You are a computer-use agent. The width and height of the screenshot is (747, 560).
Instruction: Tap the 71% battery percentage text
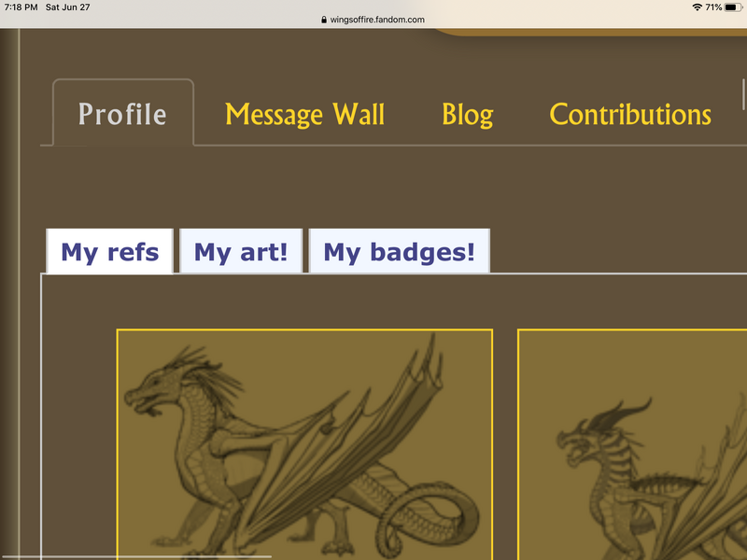pyautogui.click(x=713, y=7)
